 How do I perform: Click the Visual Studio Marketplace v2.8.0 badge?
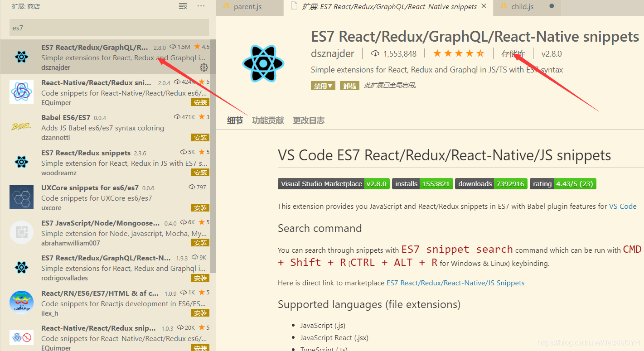[334, 183]
